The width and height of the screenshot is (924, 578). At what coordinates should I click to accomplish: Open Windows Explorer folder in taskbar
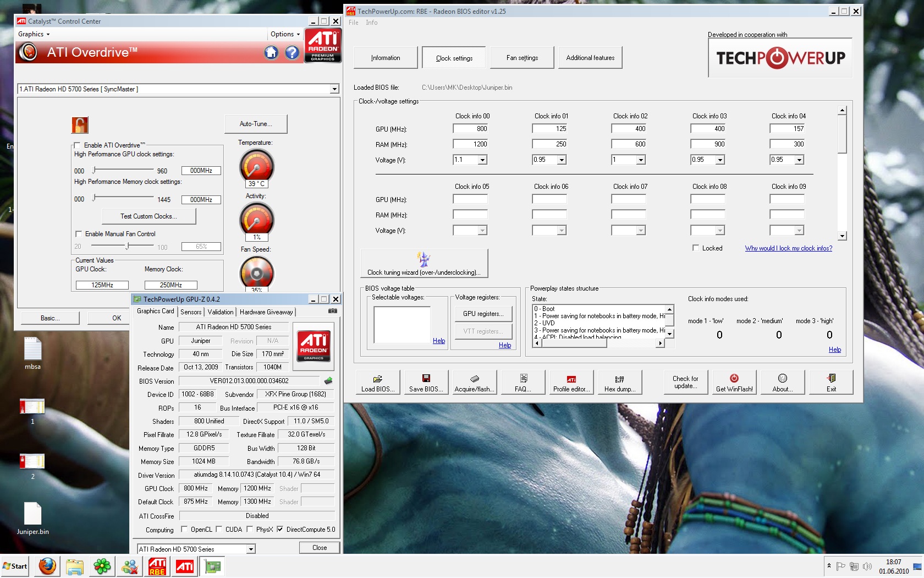click(x=75, y=566)
